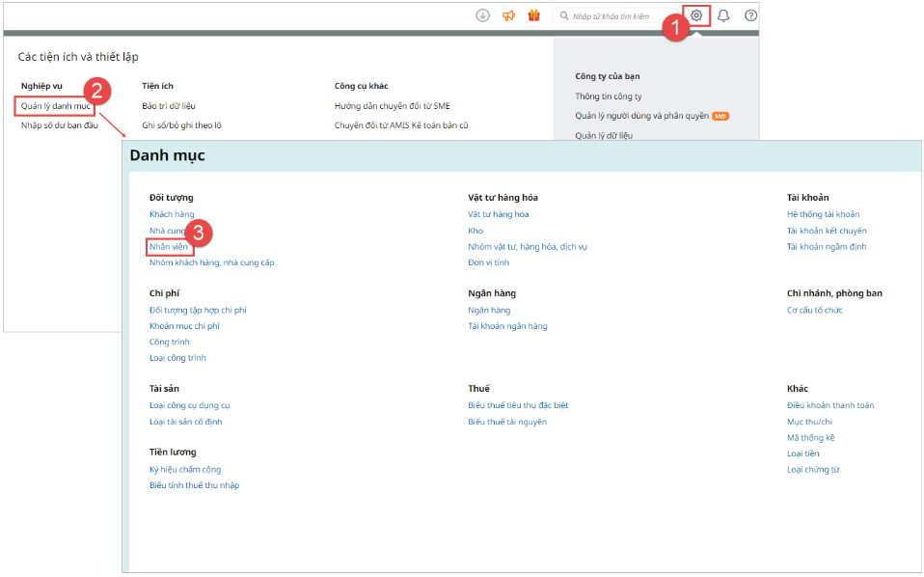Open the notifications bell
Screen dimensions: 924x577
point(723,15)
